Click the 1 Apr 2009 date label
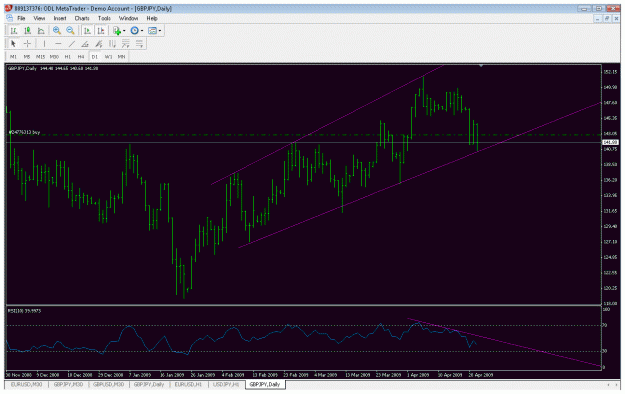This screenshot has height=394, width=625. click(418, 375)
